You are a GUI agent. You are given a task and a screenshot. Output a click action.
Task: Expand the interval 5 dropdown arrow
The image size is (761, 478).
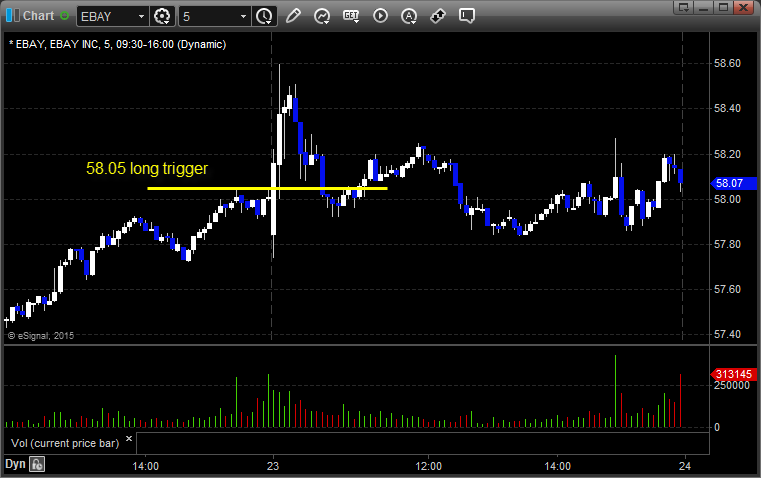(x=244, y=16)
